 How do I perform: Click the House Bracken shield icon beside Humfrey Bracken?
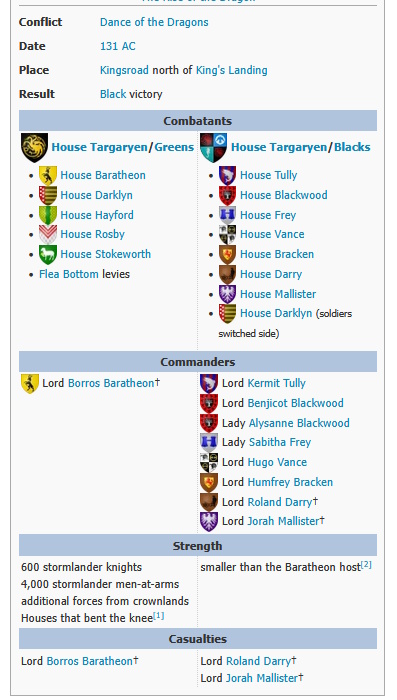(209, 483)
